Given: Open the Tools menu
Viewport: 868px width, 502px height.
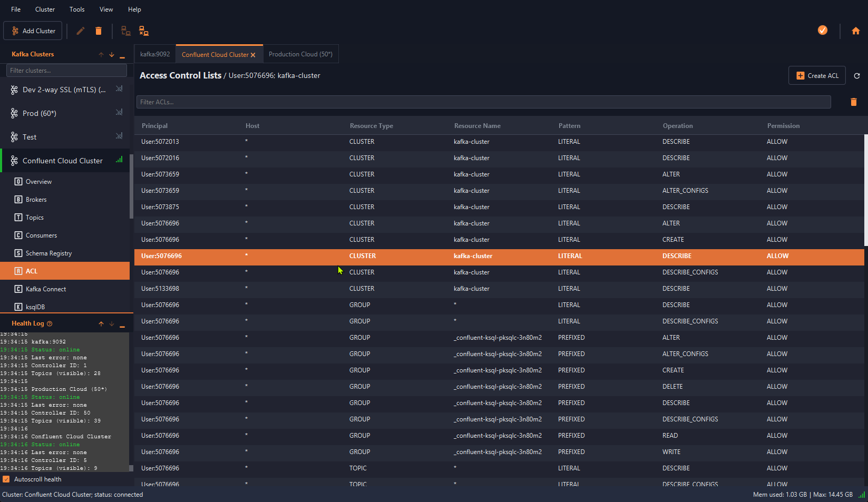Looking at the screenshot, I should coord(77,9).
